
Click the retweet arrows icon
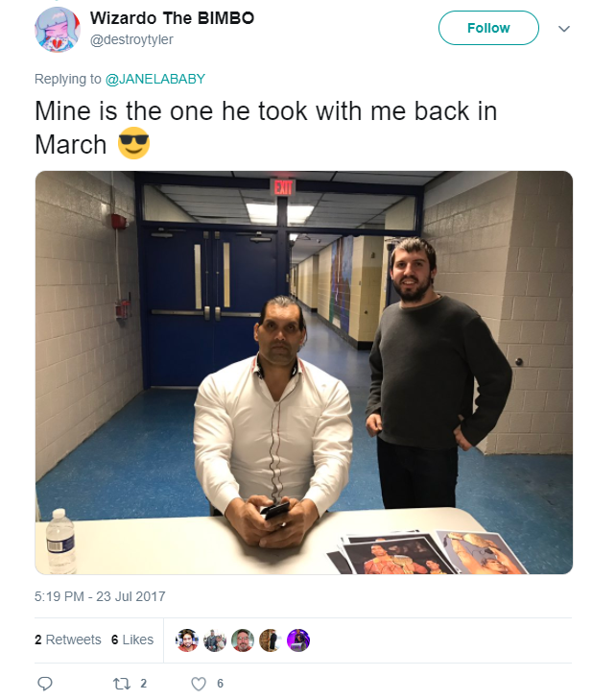click(x=120, y=684)
